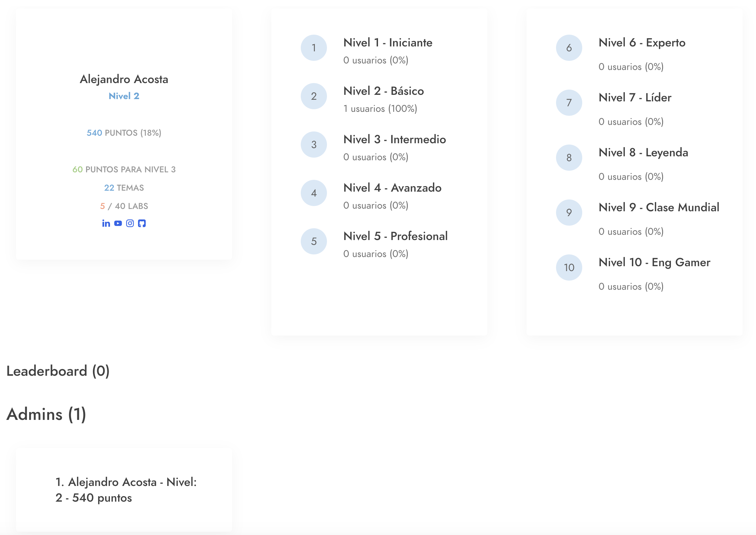Click the Admins (1) heading
The image size is (756, 535).
[x=46, y=414]
